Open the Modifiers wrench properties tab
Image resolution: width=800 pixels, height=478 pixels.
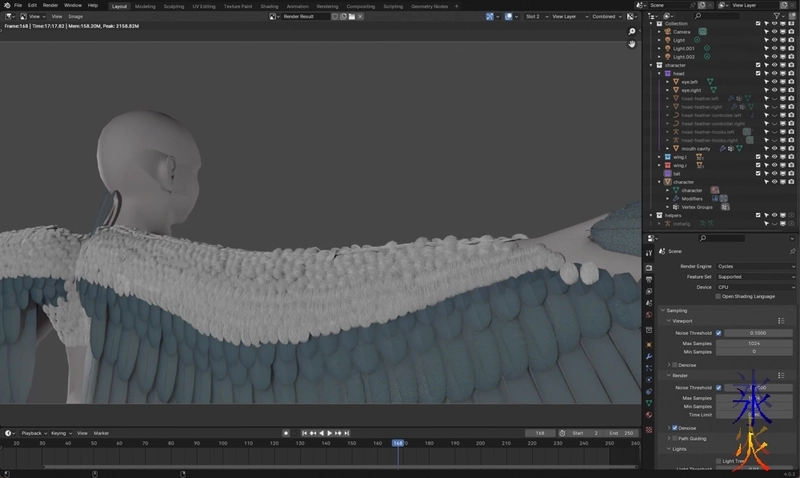click(x=649, y=355)
